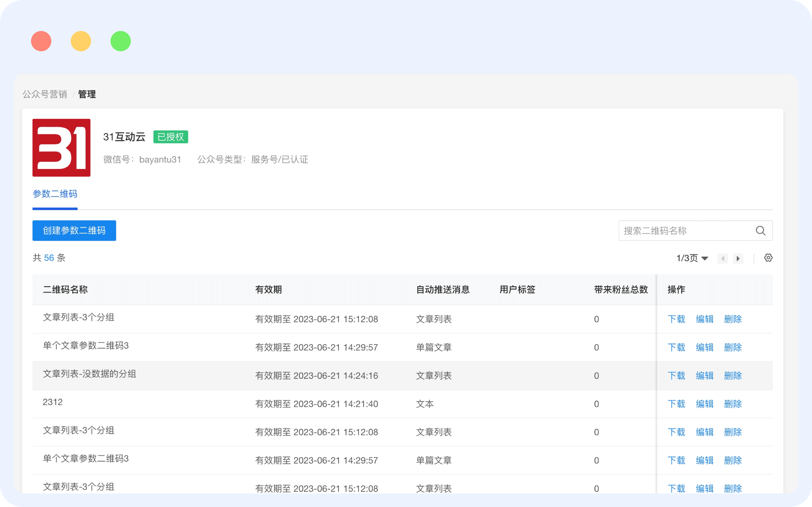Go to next page arrow

pyautogui.click(x=738, y=259)
